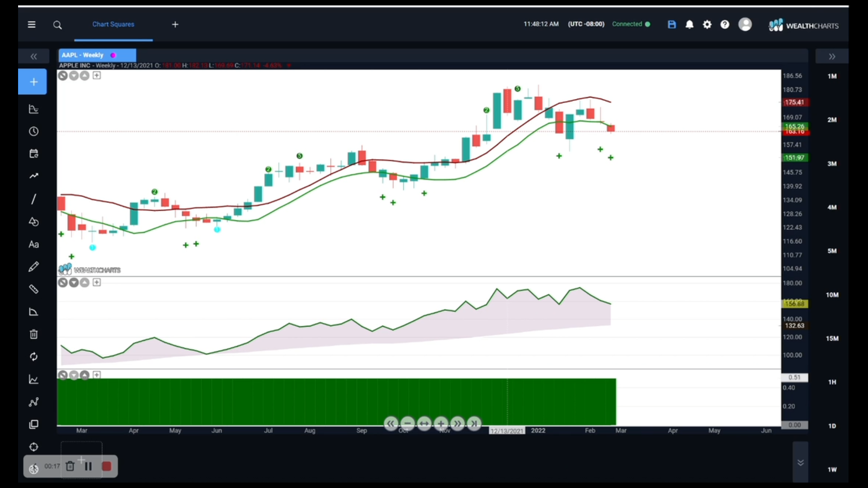Hide the bottom green pane with its disable icon
Screen dimensions: 868x488
63,375
